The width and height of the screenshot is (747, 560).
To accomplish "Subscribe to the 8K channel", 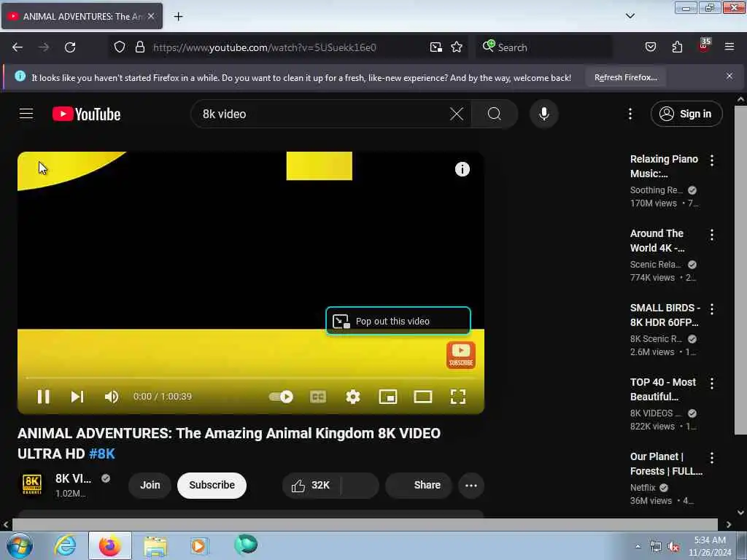I will point(212,485).
